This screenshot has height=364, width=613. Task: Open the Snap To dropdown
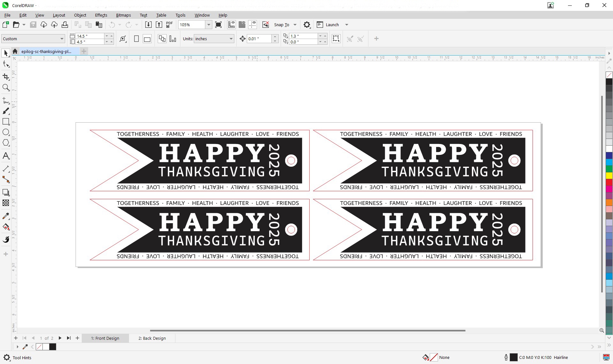[294, 25]
